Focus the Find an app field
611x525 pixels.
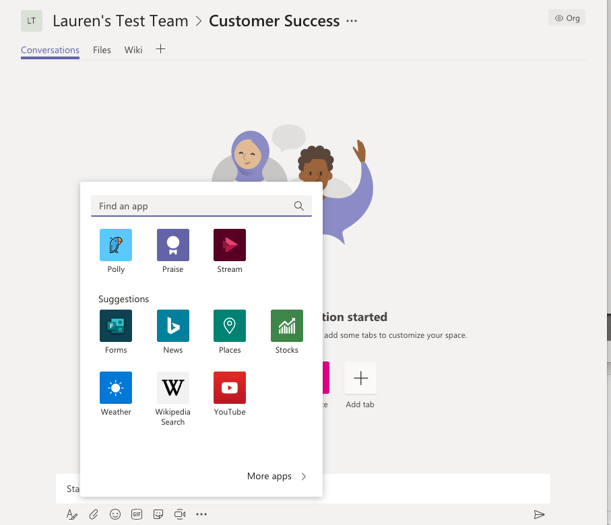[x=201, y=206]
